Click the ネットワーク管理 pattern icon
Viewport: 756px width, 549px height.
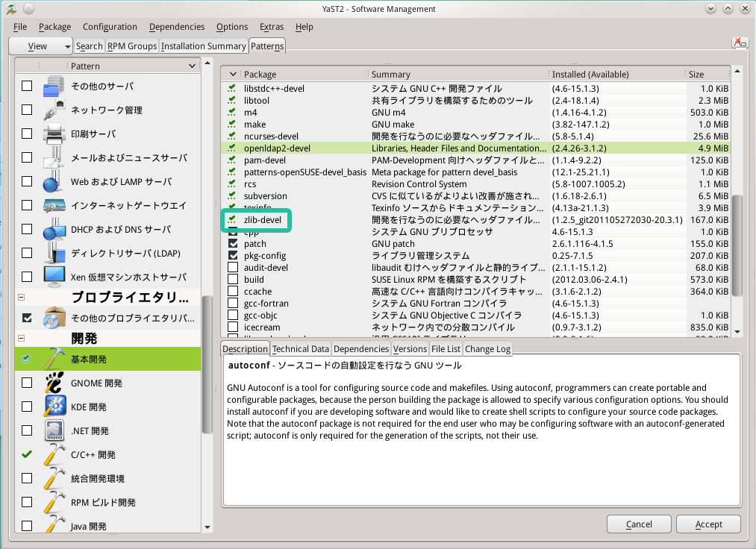pyautogui.click(x=54, y=110)
